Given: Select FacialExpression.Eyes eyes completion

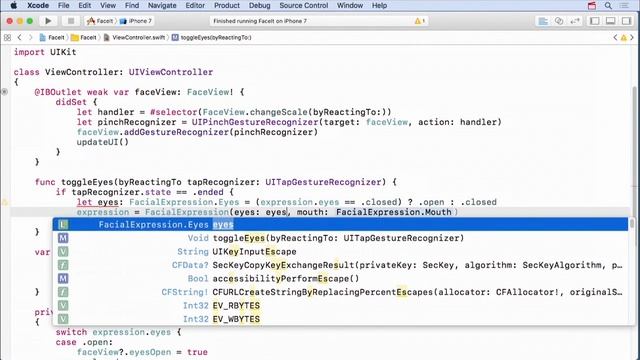Looking at the screenshot, I should pyautogui.click(x=340, y=224).
